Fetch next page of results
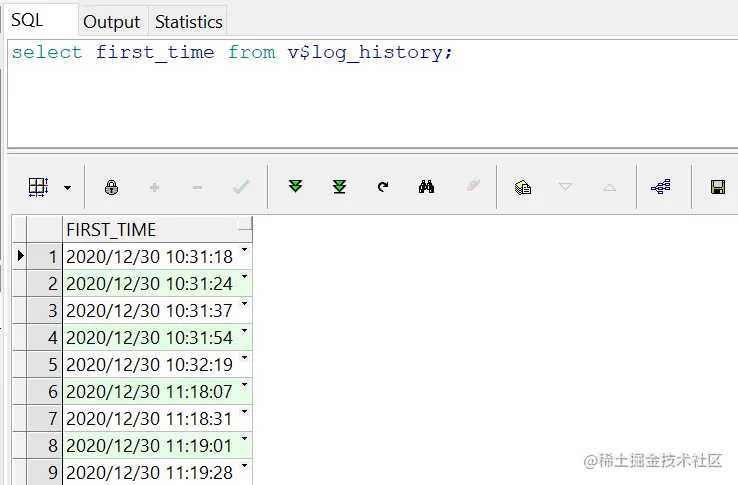 [x=296, y=186]
